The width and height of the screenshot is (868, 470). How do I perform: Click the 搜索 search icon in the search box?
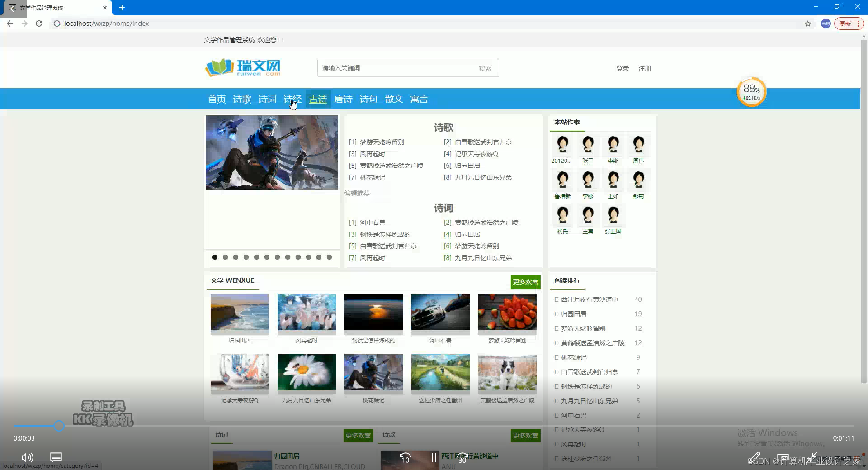pos(485,68)
